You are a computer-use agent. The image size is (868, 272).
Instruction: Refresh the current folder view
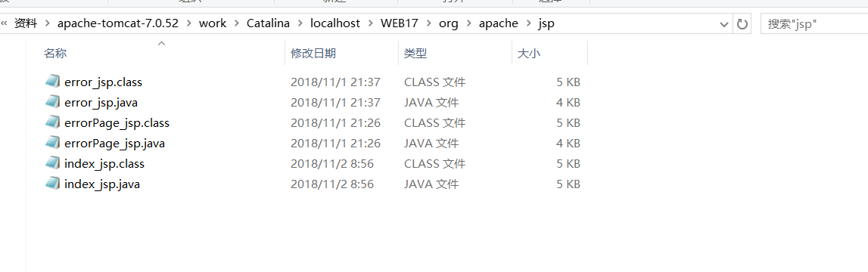[x=742, y=23]
